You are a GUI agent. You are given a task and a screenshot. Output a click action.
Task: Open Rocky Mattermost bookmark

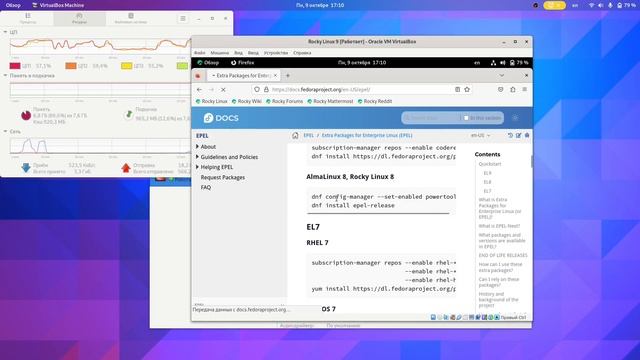point(330,101)
